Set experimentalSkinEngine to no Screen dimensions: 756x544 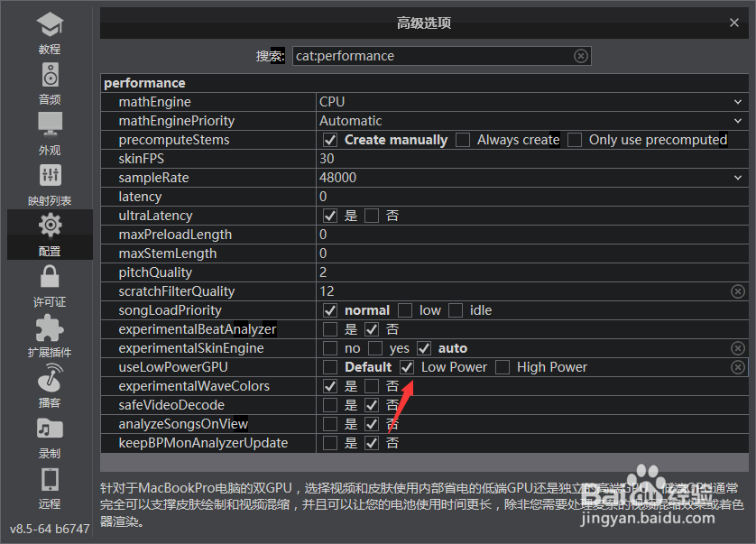coord(330,348)
